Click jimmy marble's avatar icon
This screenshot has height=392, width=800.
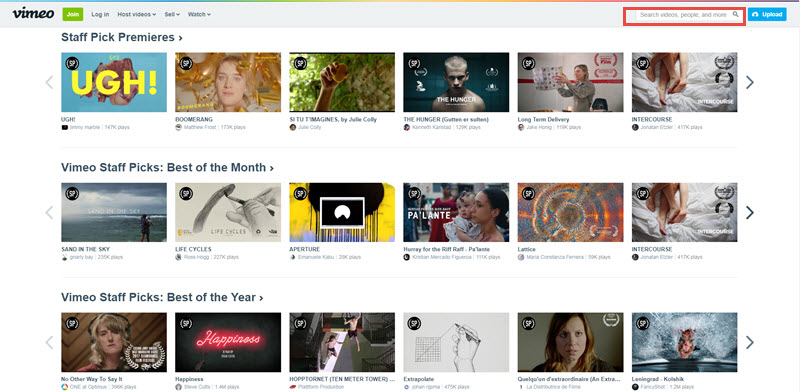coord(64,127)
